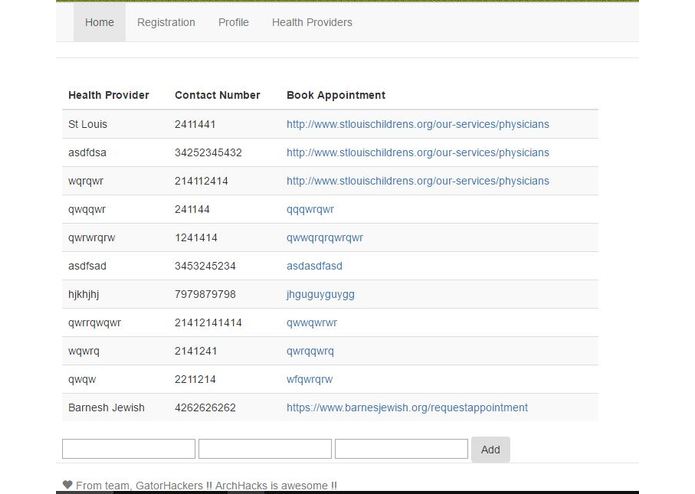The width and height of the screenshot is (695, 494).
Task: Focus the middle contact number input field
Action: click(265, 449)
